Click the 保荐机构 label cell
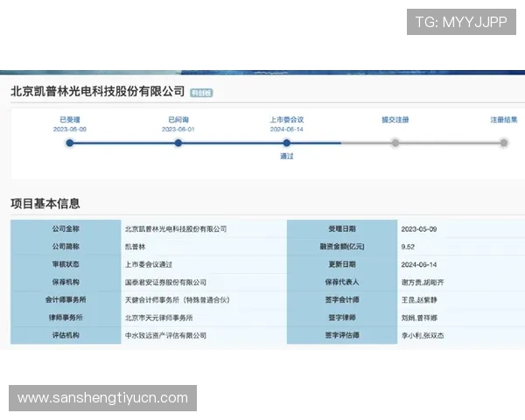The height and width of the screenshot is (420, 525). [66, 282]
